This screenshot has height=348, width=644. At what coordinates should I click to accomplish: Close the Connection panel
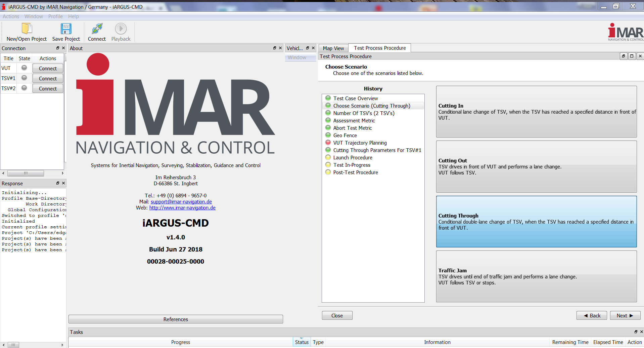click(x=63, y=48)
